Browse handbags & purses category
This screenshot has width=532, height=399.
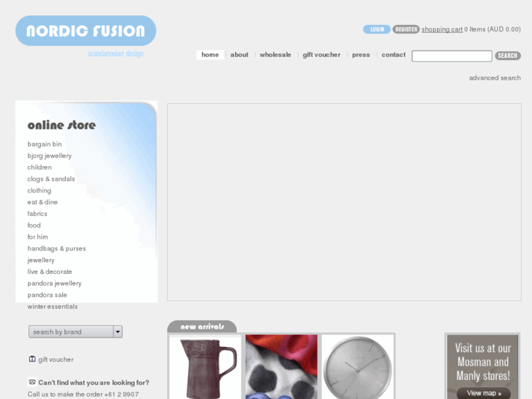(56, 249)
